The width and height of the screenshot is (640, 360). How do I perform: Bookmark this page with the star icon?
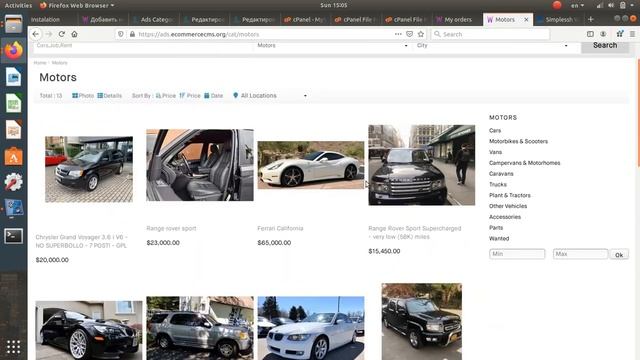click(x=421, y=34)
